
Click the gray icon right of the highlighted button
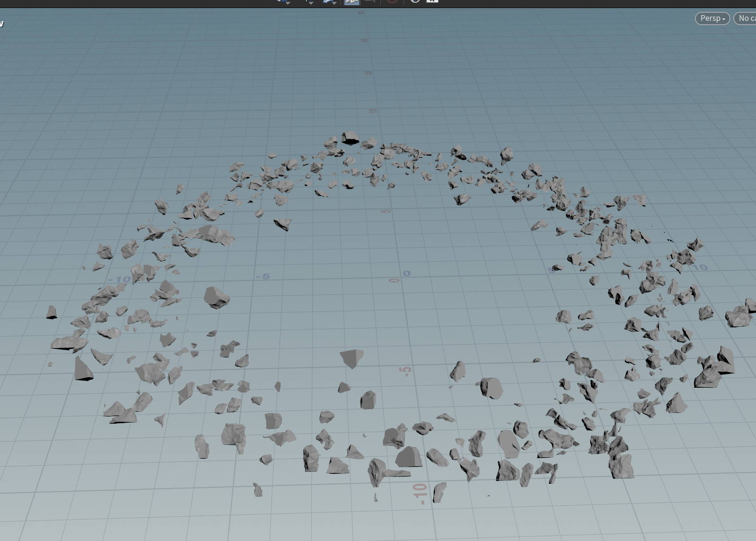click(x=370, y=1)
